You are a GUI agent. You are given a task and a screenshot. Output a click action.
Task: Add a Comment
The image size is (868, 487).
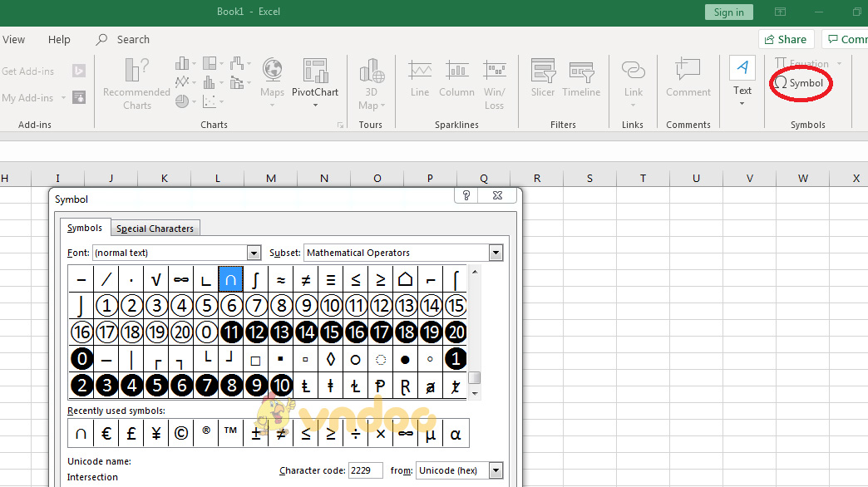tap(688, 81)
